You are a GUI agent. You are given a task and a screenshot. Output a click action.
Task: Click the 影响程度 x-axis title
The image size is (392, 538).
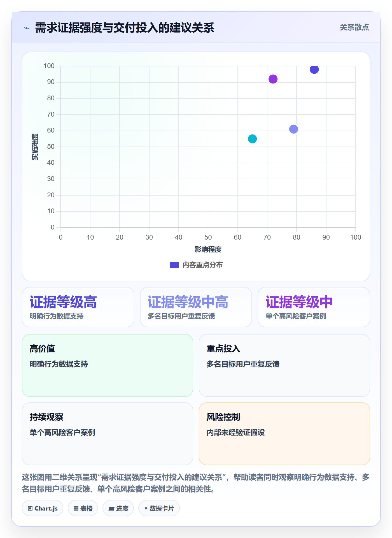[x=208, y=249]
